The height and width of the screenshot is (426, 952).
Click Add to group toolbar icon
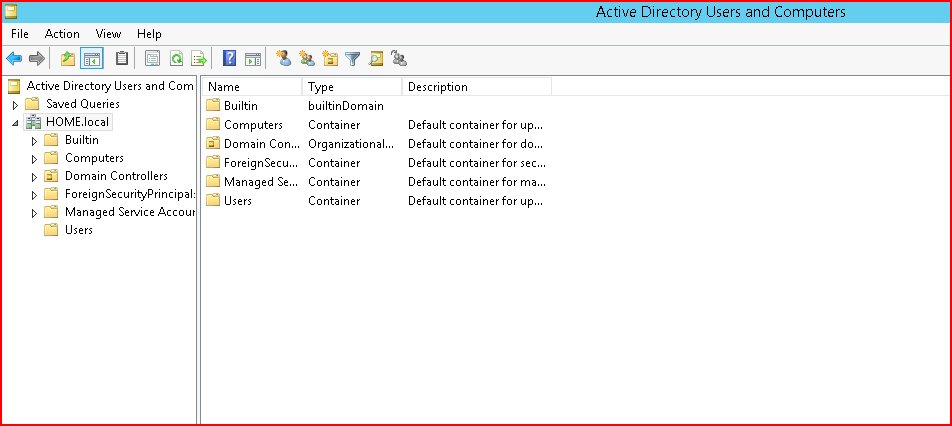399,59
